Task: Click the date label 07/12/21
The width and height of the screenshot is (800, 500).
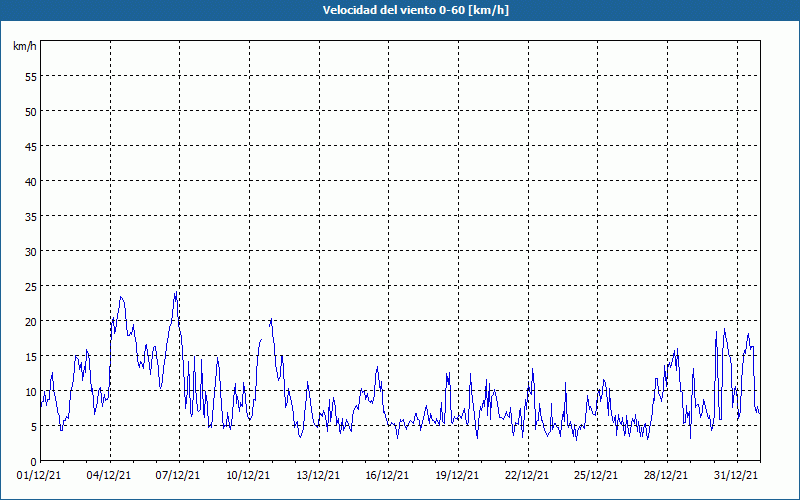Action: pyautogui.click(x=178, y=476)
